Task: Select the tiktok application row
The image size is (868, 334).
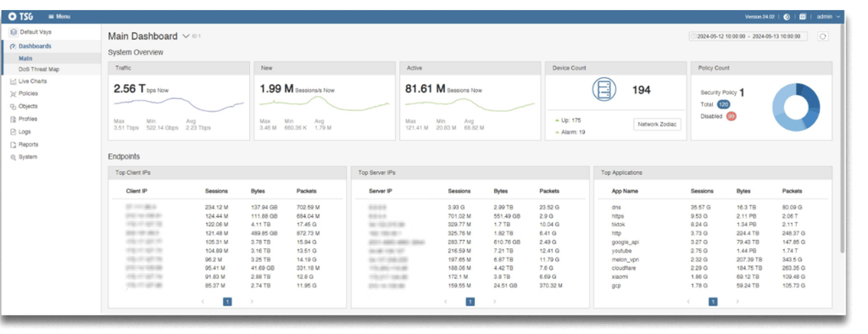Action: click(x=713, y=225)
